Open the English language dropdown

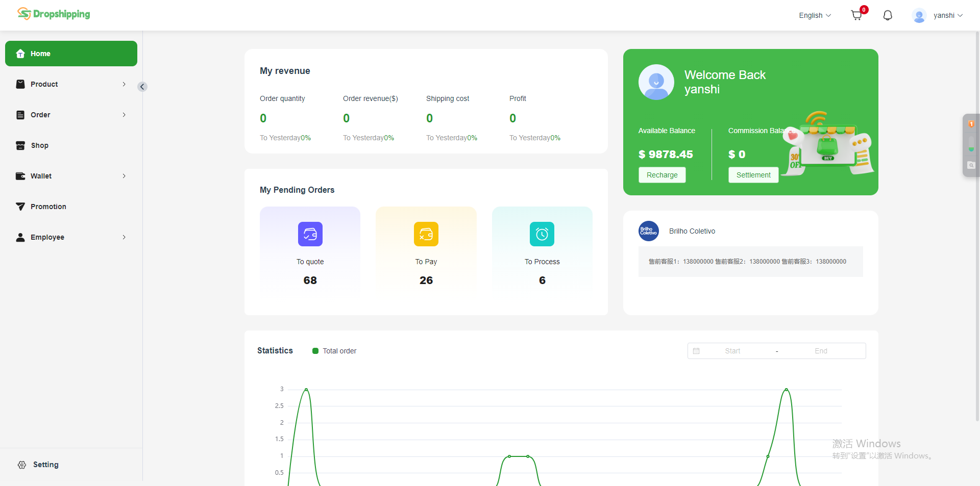(815, 15)
